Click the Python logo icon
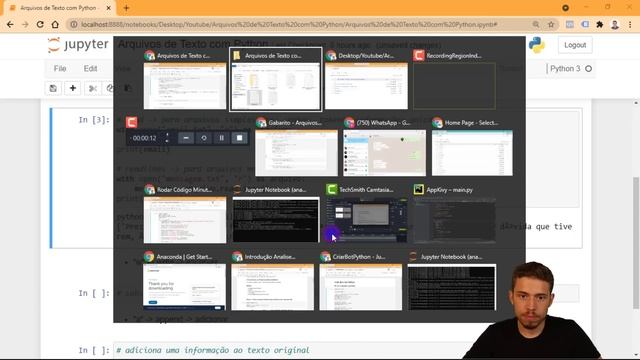This screenshot has height=360, width=640. (x=537, y=45)
